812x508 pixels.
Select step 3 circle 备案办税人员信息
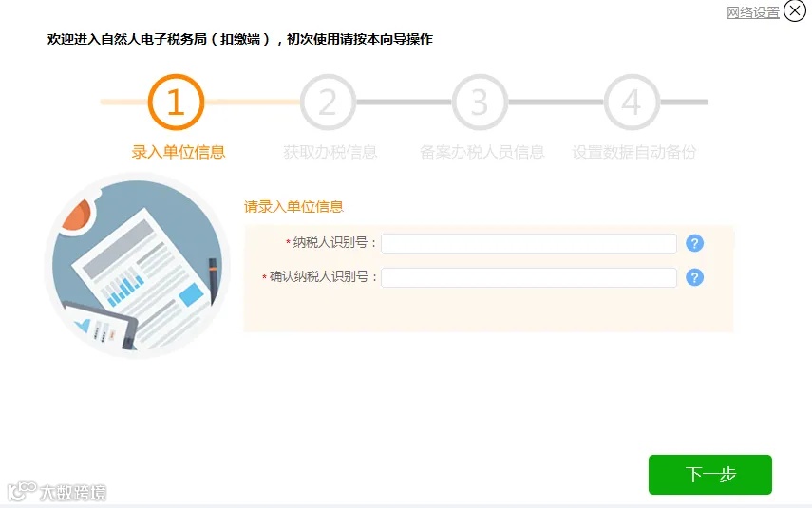tap(480, 102)
